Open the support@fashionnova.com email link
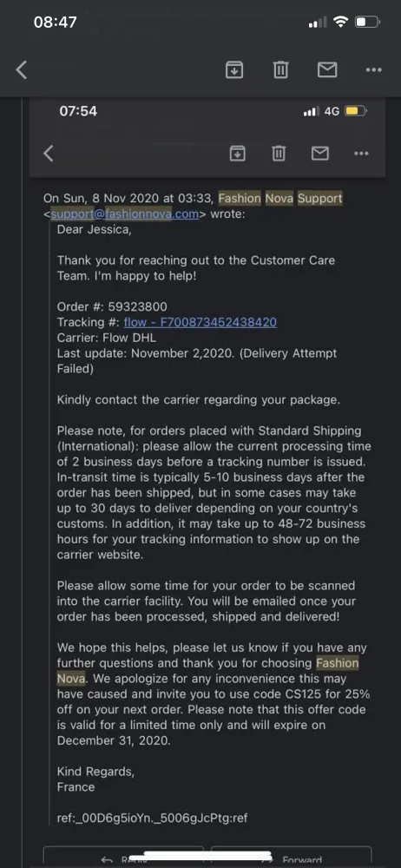 pos(125,214)
